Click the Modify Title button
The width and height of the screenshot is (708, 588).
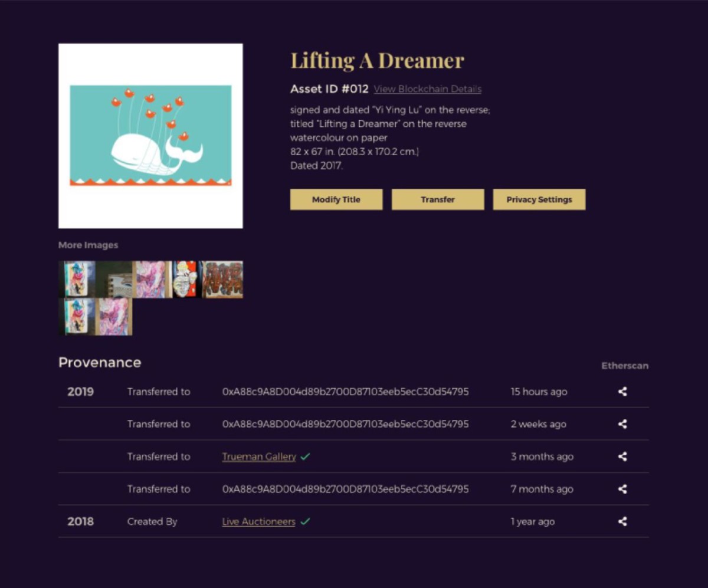click(x=336, y=199)
